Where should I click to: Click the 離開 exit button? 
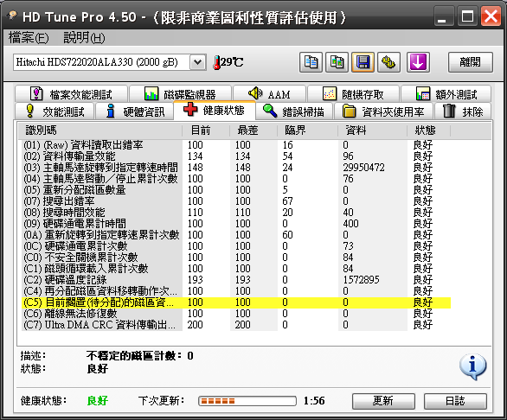click(471, 62)
